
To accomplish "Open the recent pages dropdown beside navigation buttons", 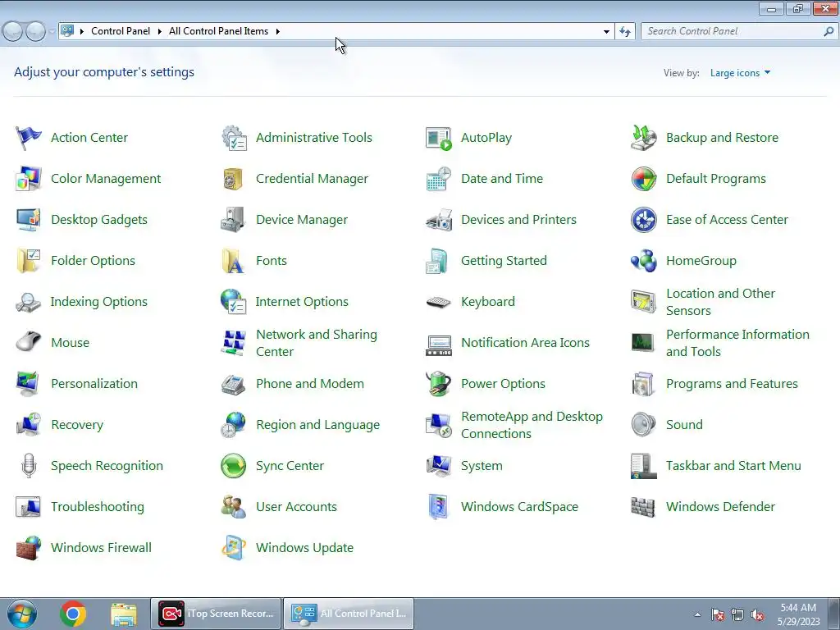I will [x=52, y=32].
